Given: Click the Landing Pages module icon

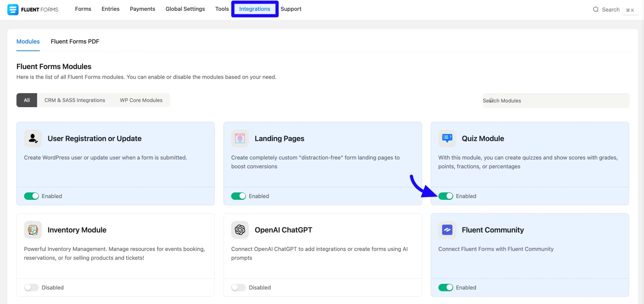Looking at the screenshot, I should (239, 138).
